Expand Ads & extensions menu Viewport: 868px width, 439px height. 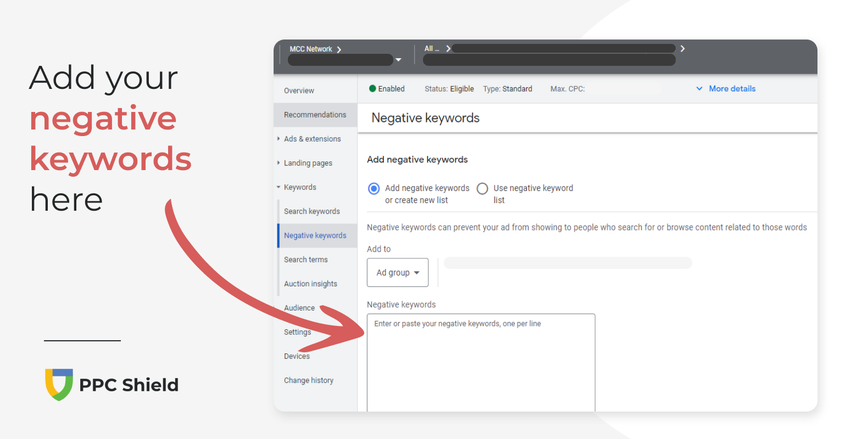click(x=312, y=139)
